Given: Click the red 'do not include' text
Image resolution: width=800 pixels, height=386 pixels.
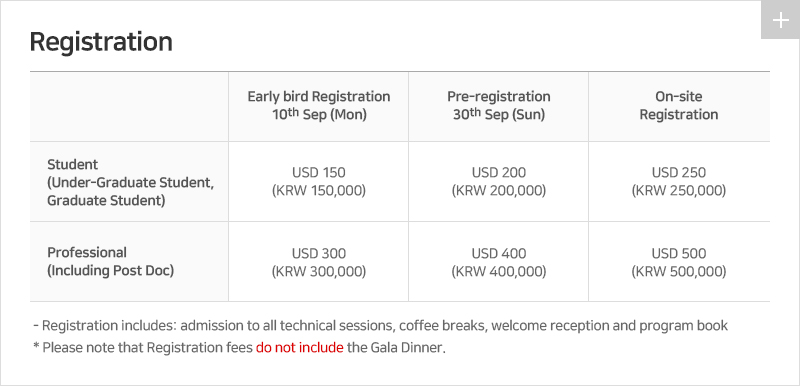Looking at the screenshot, I should click(299, 348).
